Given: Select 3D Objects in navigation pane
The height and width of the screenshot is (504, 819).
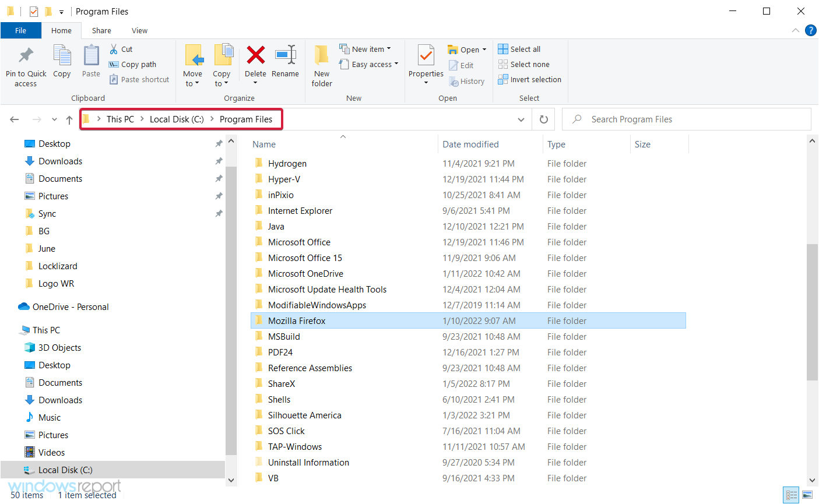Looking at the screenshot, I should click(x=52, y=348).
